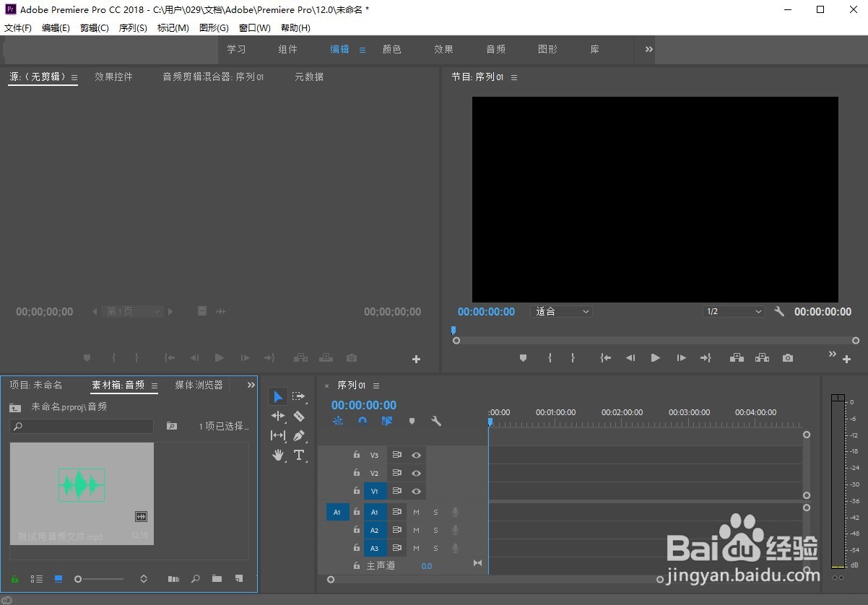Go to In point in Program monitor

[606, 357]
